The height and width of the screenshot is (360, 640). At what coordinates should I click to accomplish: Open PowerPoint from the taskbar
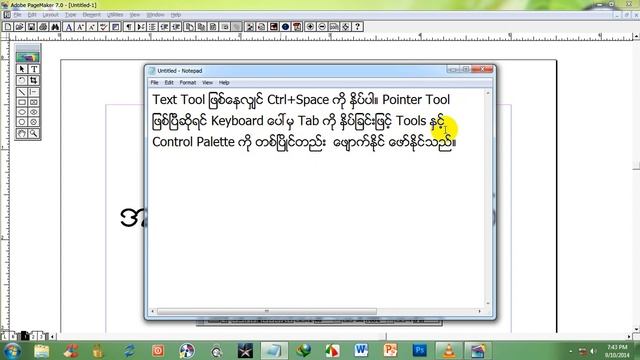(390, 351)
